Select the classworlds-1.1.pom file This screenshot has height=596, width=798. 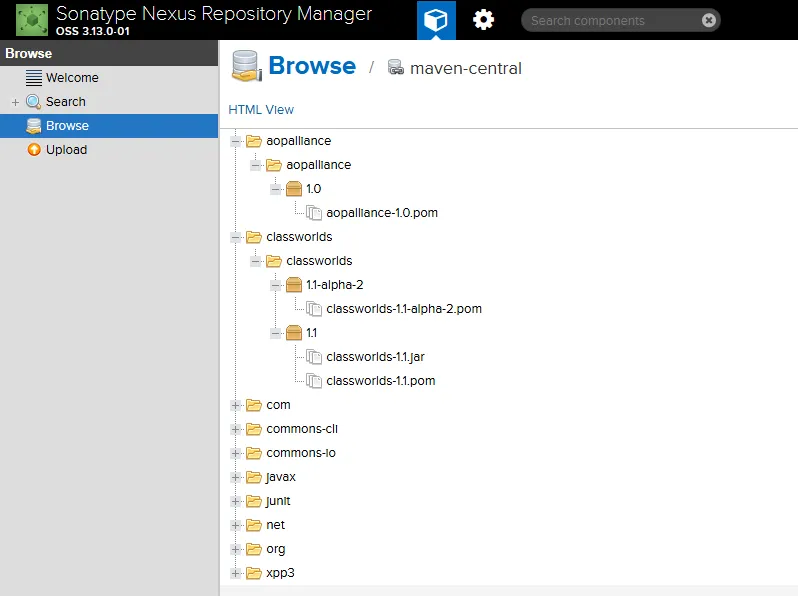[381, 381]
